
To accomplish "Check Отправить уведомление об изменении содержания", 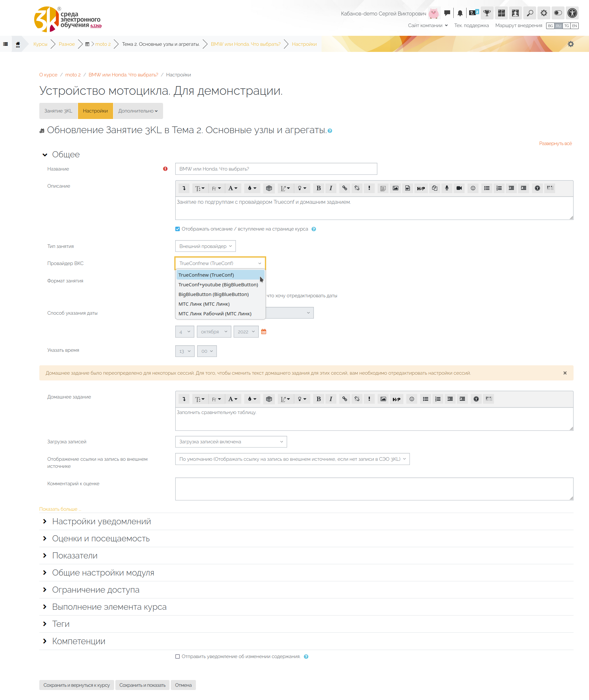I will pos(178,656).
